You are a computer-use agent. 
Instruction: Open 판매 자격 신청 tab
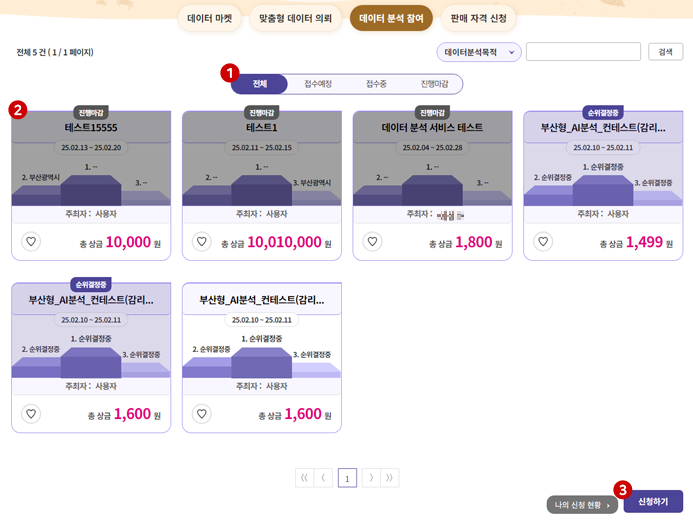click(478, 19)
